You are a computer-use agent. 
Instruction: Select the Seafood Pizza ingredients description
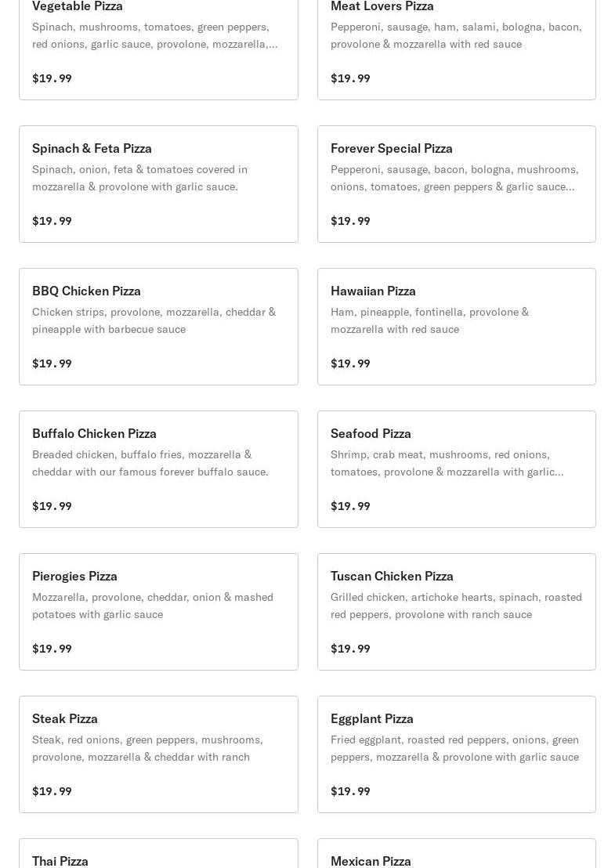(447, 463)
